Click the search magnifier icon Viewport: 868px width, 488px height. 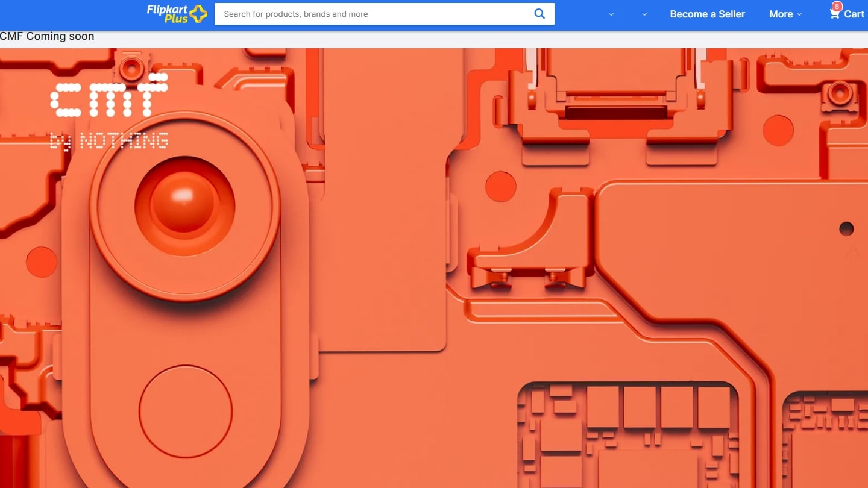539,14
